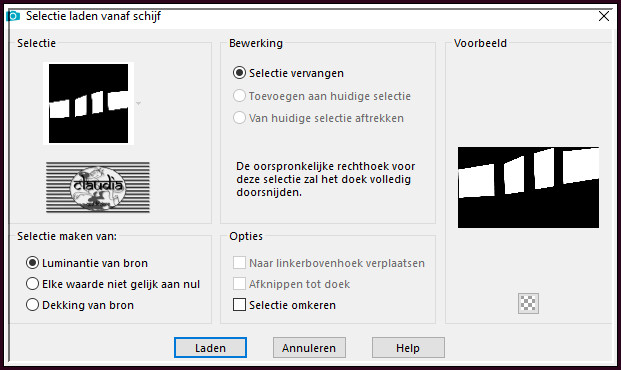Click the Voorbeeld preview image
Viewport: 621px width, 370px height.
[x=528, y=187]
